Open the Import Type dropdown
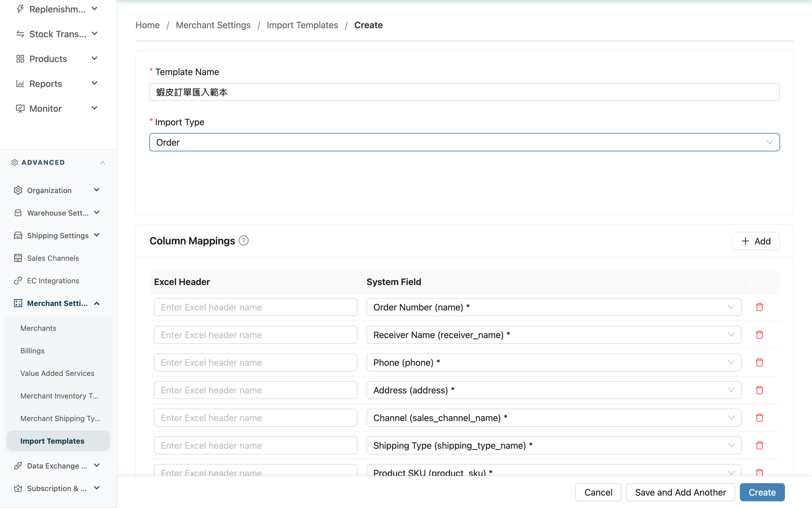 point(464,143)
